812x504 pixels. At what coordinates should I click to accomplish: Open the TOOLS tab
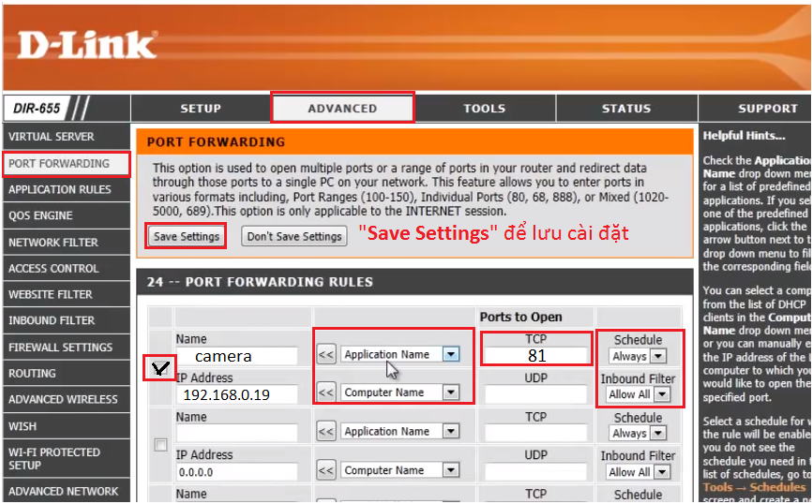pyautogui.click(x=484, y=109)
